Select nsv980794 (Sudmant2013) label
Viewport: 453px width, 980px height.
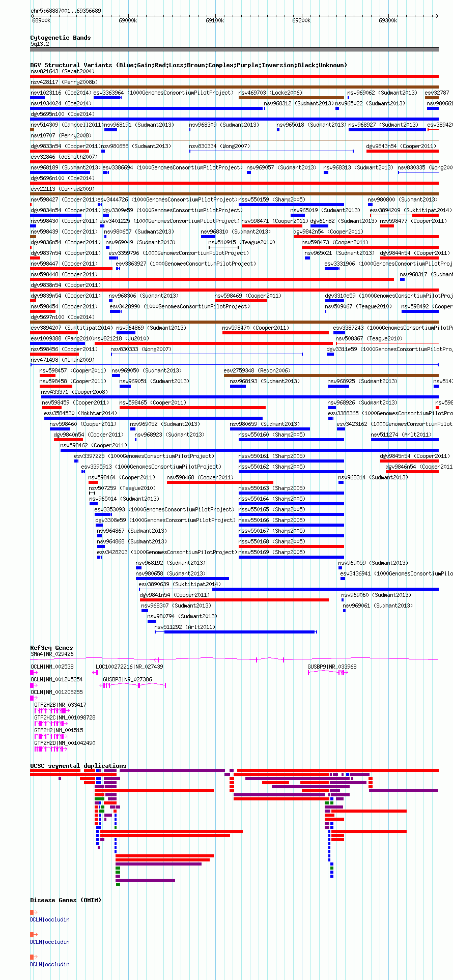tap(182, 616)
